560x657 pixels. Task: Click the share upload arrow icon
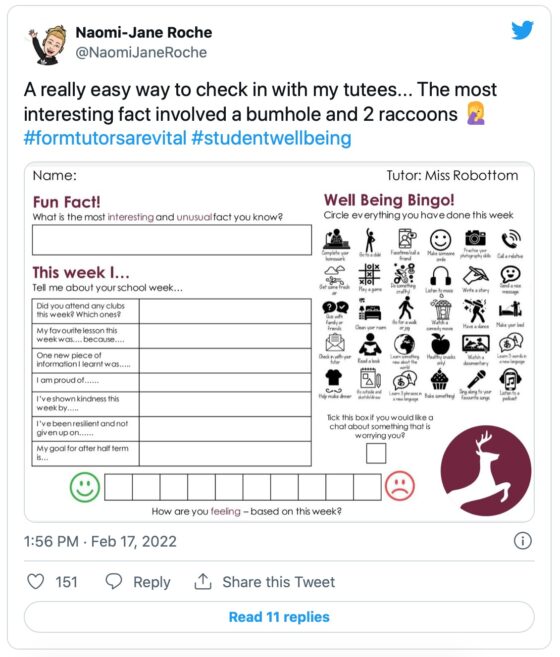pyautogui.click(x=203, y=581)
